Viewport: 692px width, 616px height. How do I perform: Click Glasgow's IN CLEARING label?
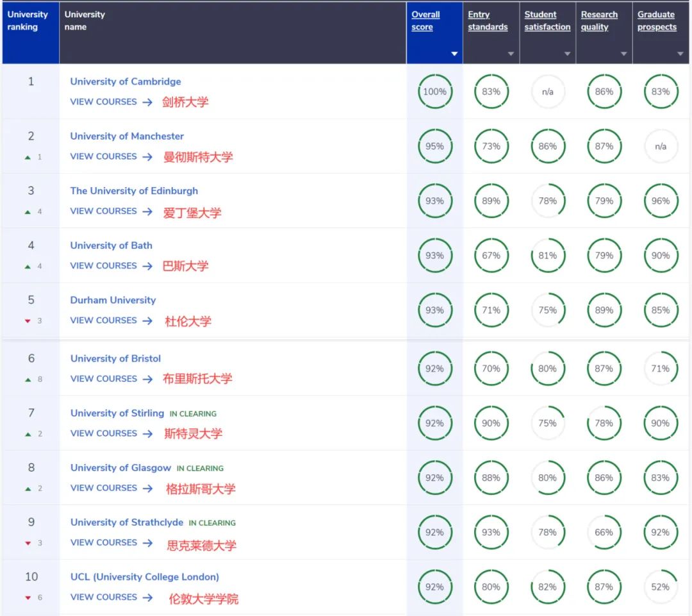pyautogui.click(x=200, y=469)
